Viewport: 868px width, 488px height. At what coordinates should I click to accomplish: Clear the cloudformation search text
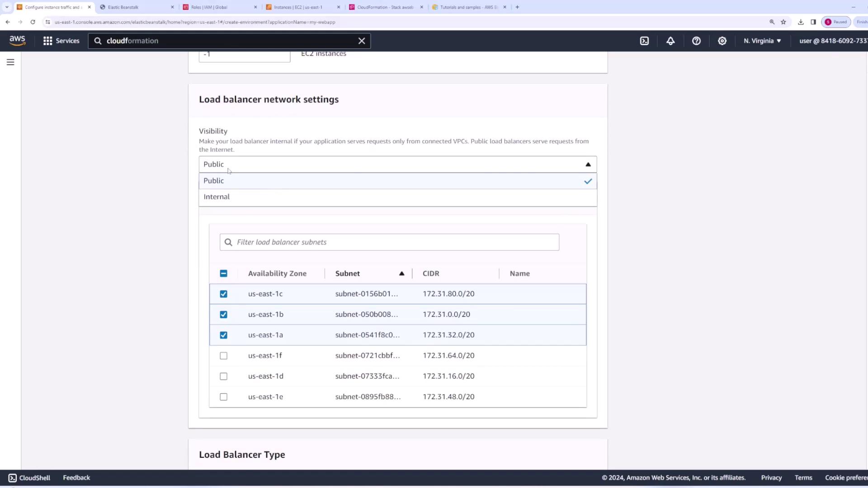pos(362,41)
